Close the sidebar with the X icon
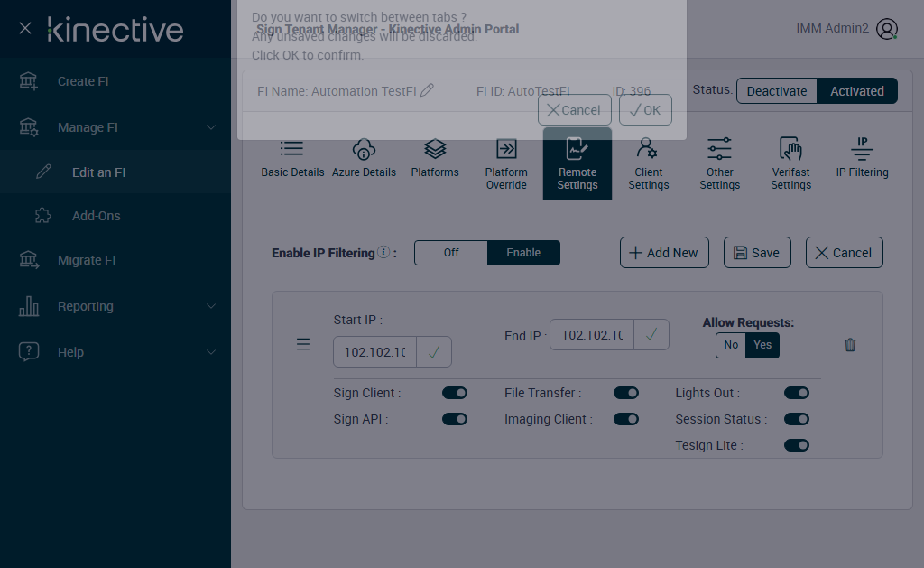This screenshot has width=924, height=568. [x=24, y=28]
